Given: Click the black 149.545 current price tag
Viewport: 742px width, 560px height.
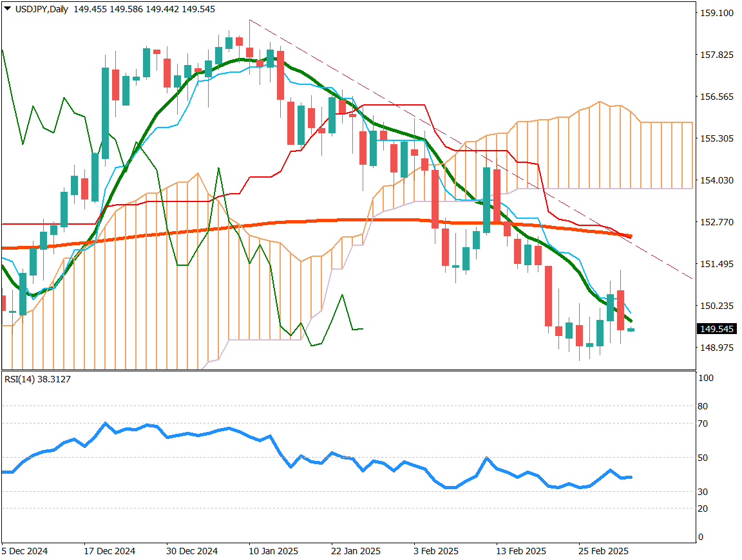Looking at the screenshot, I should click(x=717, y=329).
